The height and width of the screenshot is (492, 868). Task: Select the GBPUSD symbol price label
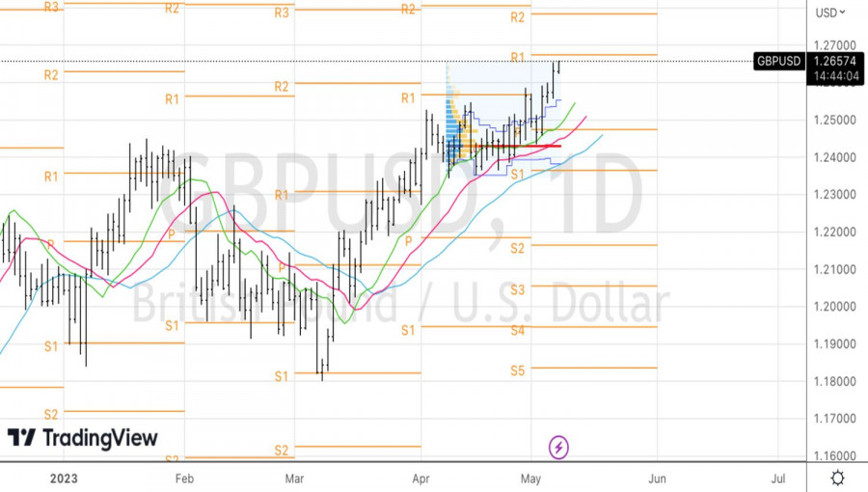[778, 61]
